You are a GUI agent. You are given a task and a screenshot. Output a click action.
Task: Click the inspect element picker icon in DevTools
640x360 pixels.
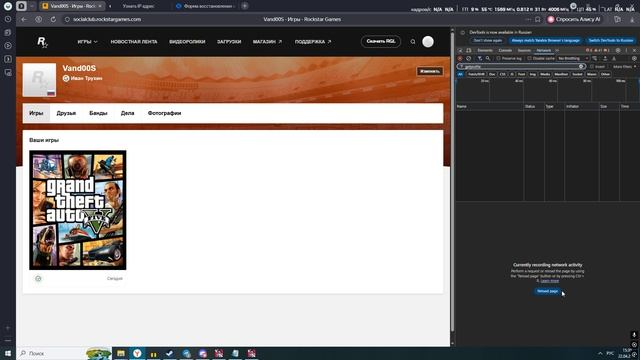[460, 50]
